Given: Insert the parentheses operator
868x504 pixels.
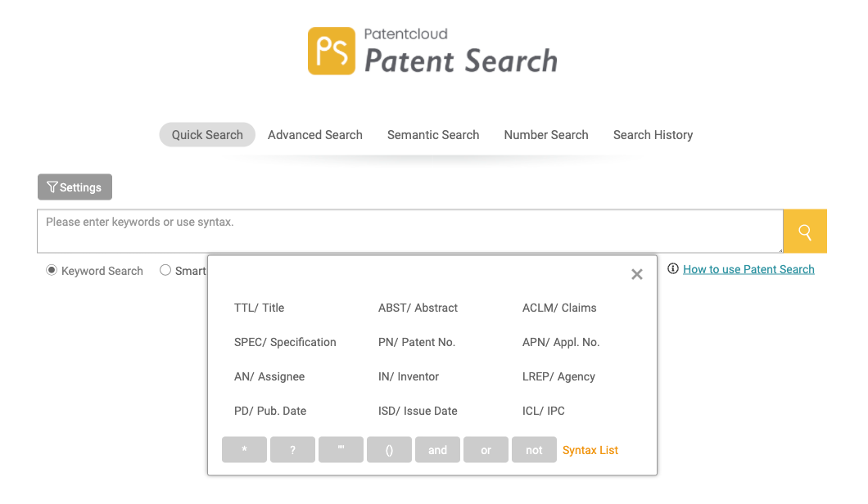Looking at the screenshot, I should (389, 450).
